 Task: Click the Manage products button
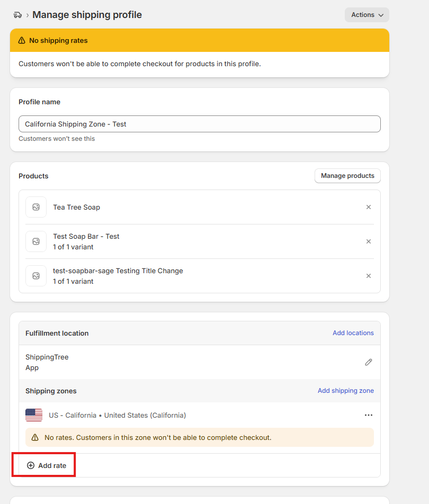347,176
